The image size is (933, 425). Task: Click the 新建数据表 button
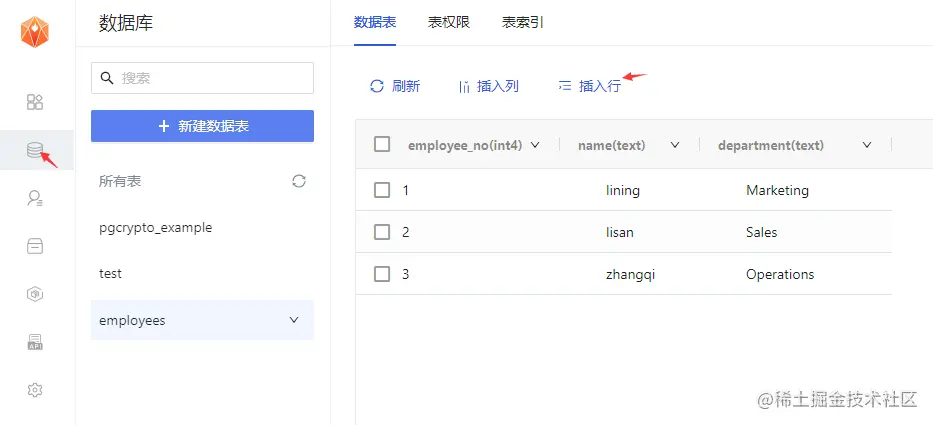tap(202, 126)
